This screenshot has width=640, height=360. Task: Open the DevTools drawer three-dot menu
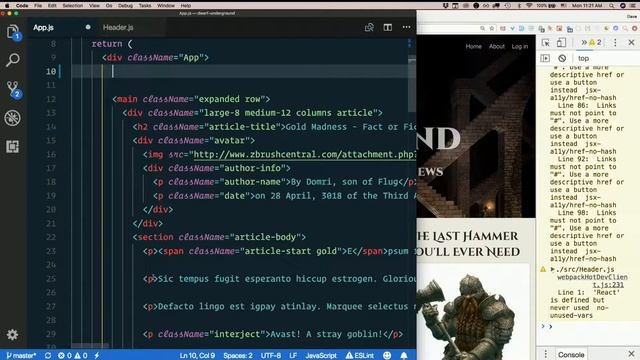point(545,354)
